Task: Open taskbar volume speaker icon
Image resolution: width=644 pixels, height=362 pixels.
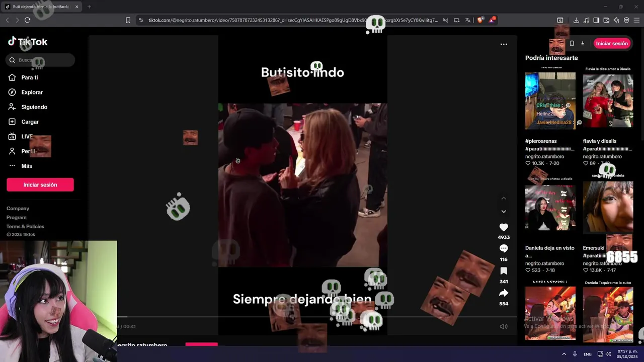Action: pyautogui.click(x=608, y=354)
